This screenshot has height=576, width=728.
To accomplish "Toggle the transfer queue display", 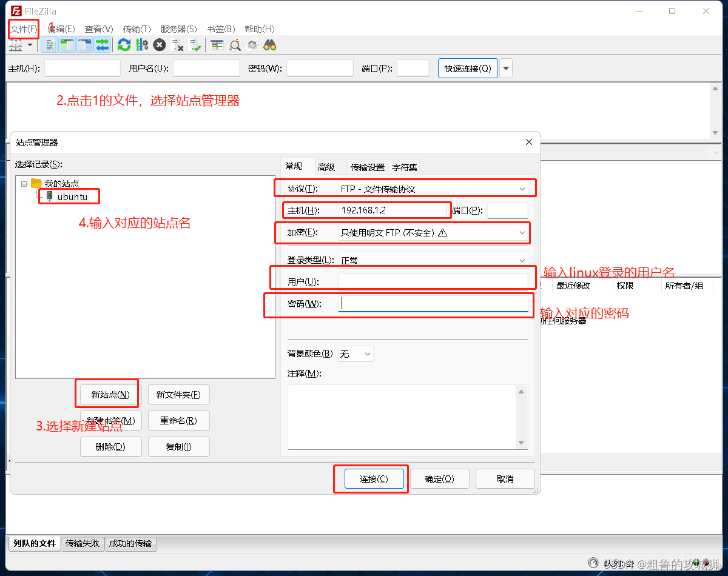I will 101,44.
